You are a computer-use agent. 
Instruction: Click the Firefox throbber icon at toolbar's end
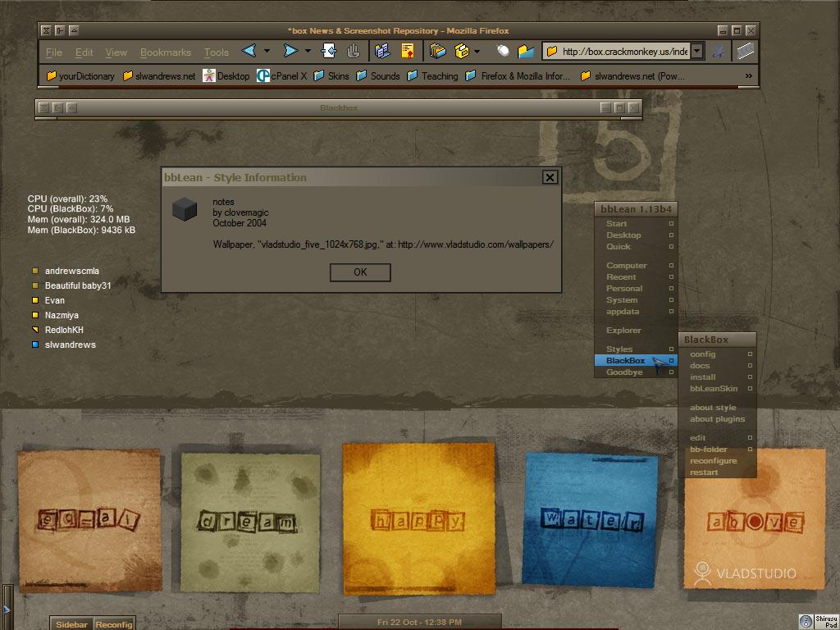coord(745,51)
